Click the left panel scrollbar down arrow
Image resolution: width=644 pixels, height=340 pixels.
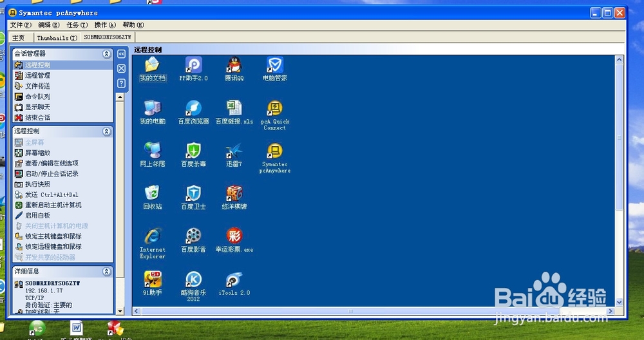click(x=120, y=311)
